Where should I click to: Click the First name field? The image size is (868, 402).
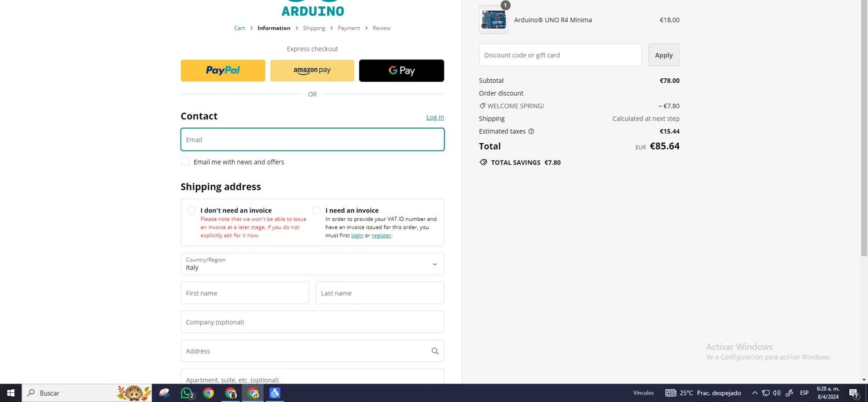[245, 293]
